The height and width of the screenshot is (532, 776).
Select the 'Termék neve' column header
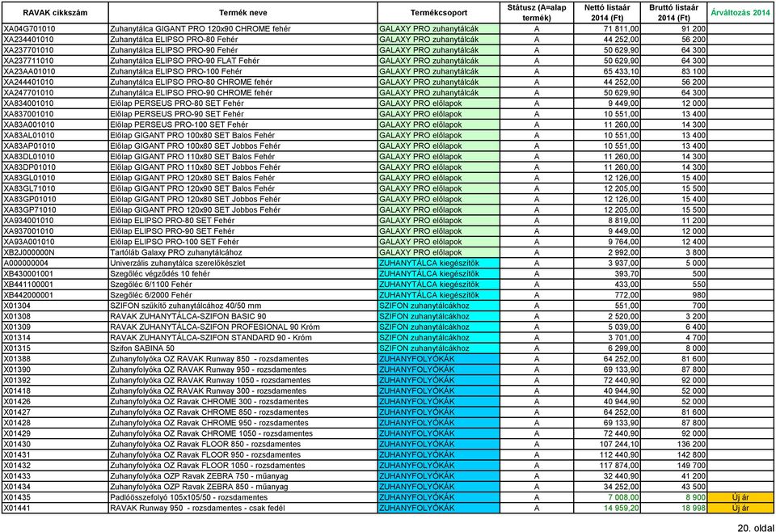(243, 13)
